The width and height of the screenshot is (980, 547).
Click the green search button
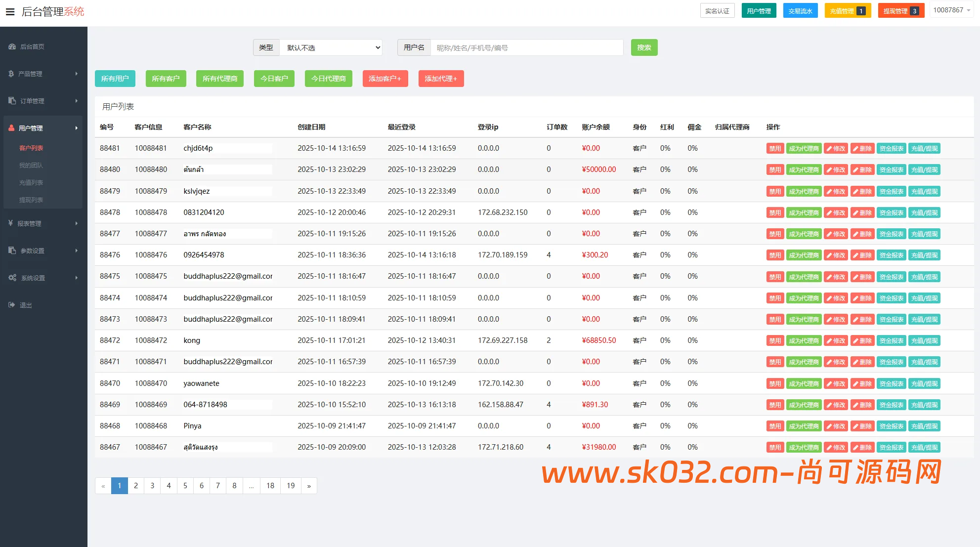click(x=644, y=47)
